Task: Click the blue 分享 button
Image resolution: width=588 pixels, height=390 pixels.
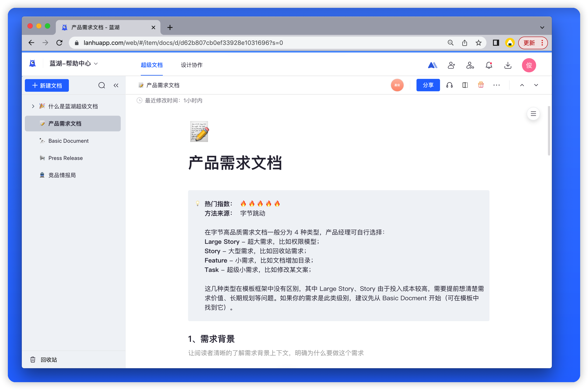Action: 428,85
